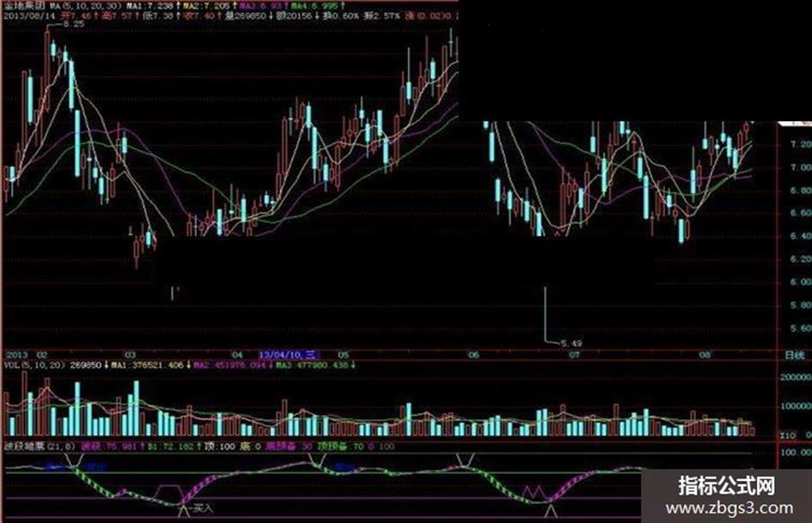The width and height of the screenshot is (812, 523).
Task: Click the 269850 volume value after VOL label
Action: pos(85,365)
